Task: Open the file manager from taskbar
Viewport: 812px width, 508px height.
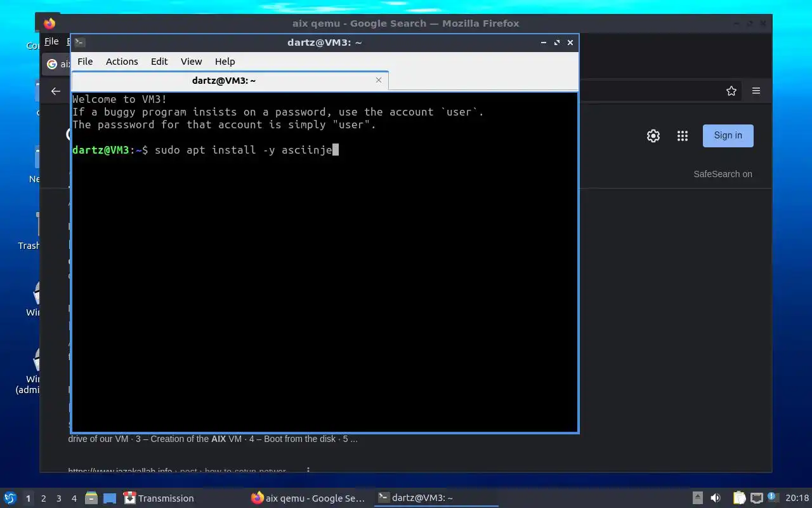Action: [91, 498]
